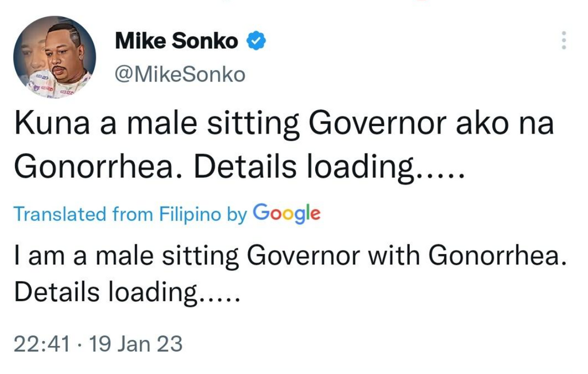Click the blue verified badge
The width and height of the screenshot is (588, 374).
click(x=256, y=41)
